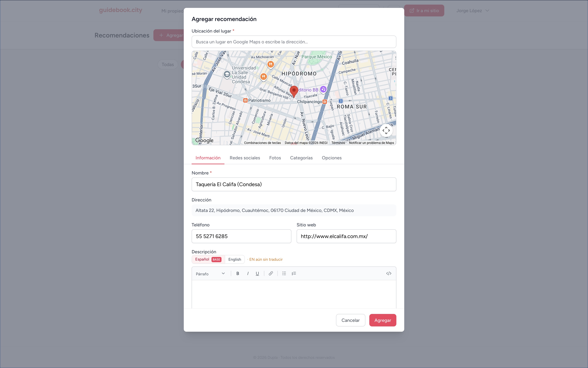Screen dimensions: 588x368
Task: Click Notificar un problema de Maps link
Action: tap(371, 143)
